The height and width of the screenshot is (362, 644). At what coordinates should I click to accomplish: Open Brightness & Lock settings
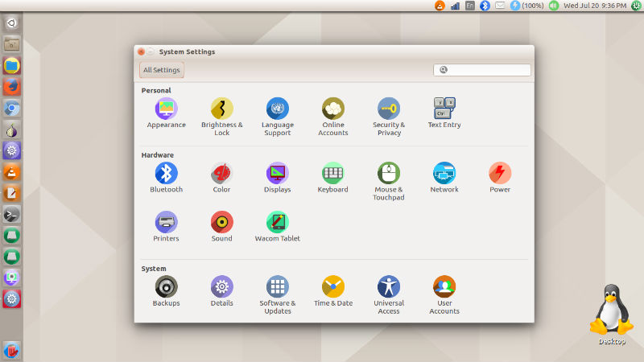tap(222, 117)
